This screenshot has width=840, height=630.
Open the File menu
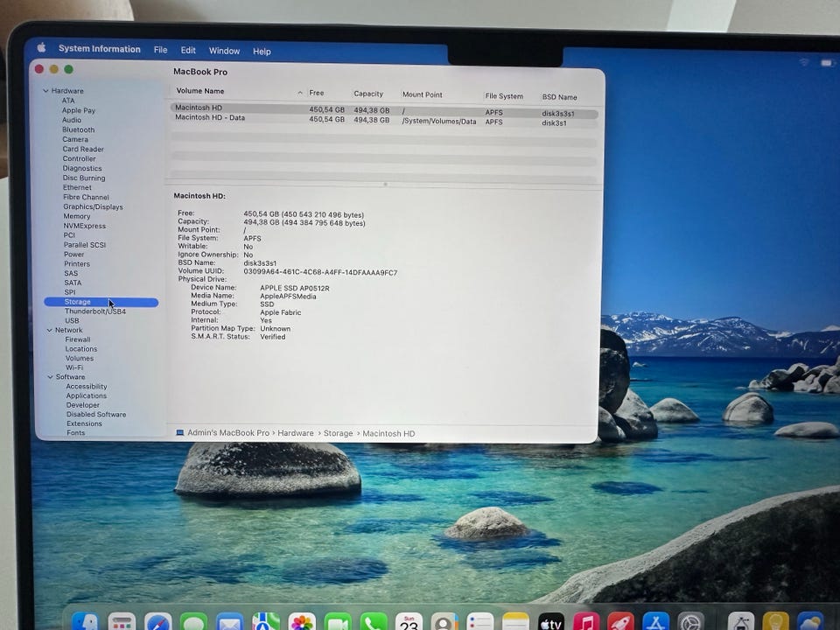point(161,50)
